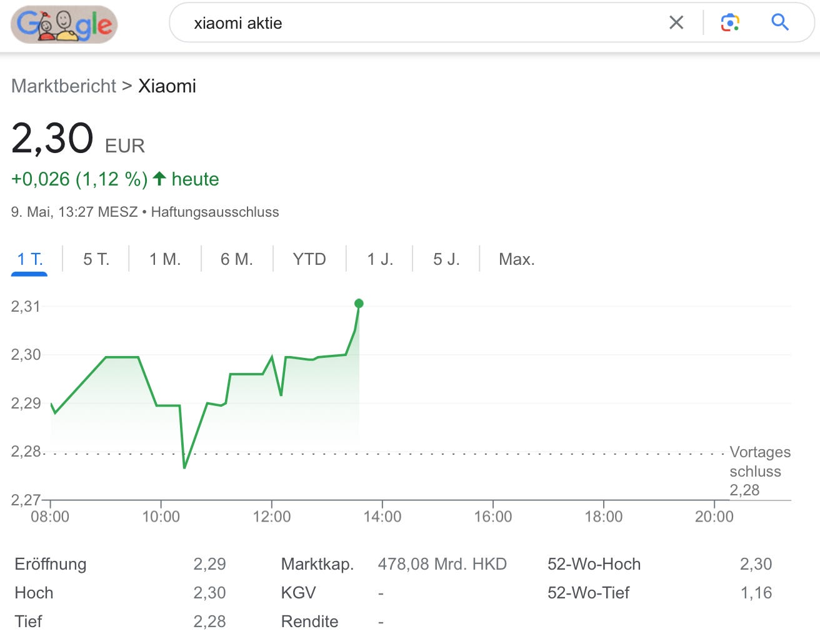Select the YTD tab

(309, 259)
